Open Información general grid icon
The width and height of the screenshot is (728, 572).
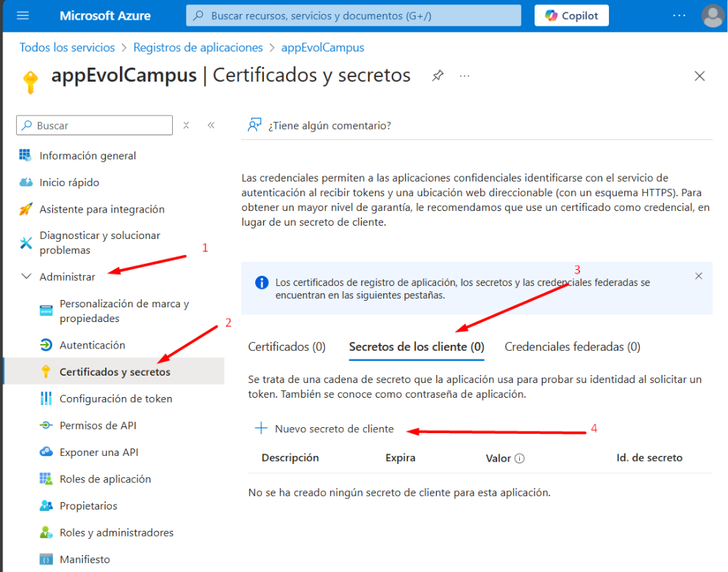26,155
